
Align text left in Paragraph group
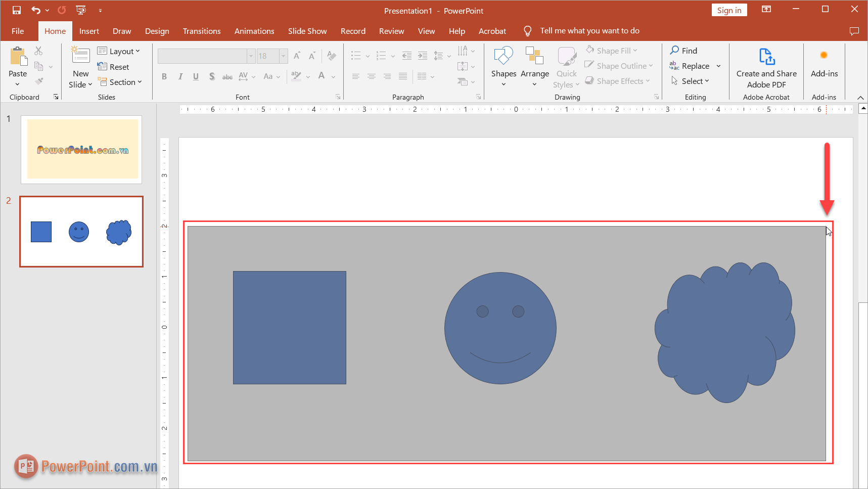(x=356, y=76)
